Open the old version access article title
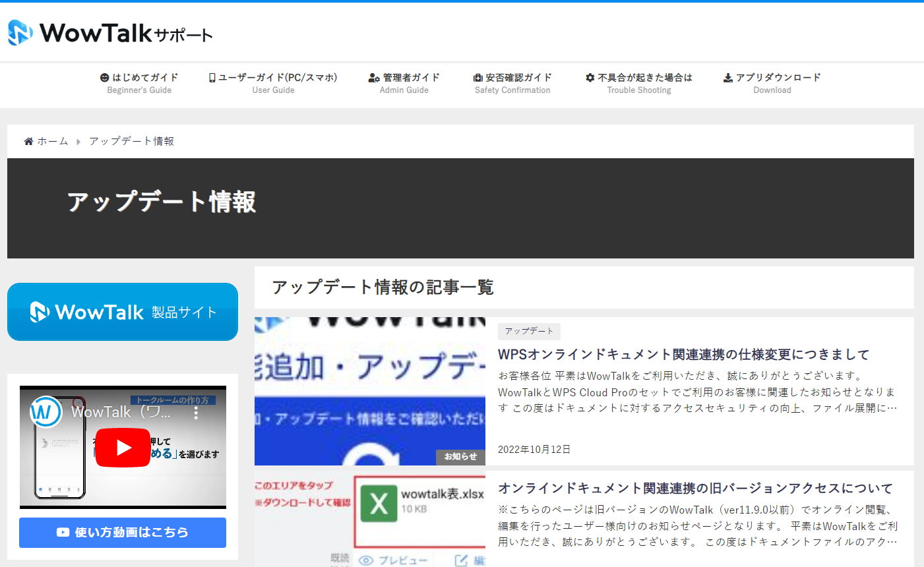The height and width of the screenshot is (567, 924). point(695,489)
